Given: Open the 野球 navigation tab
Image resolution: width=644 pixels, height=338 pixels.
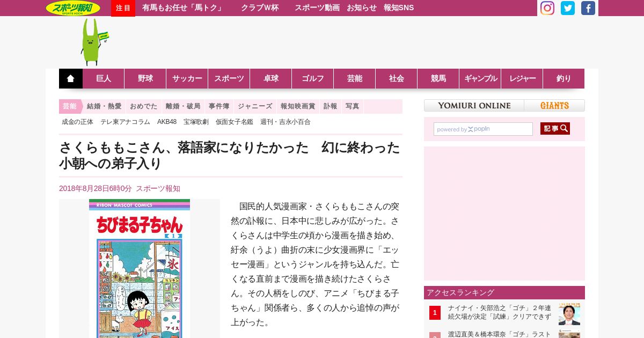Looking at the screenshot, I should click(x=145, y=79).
